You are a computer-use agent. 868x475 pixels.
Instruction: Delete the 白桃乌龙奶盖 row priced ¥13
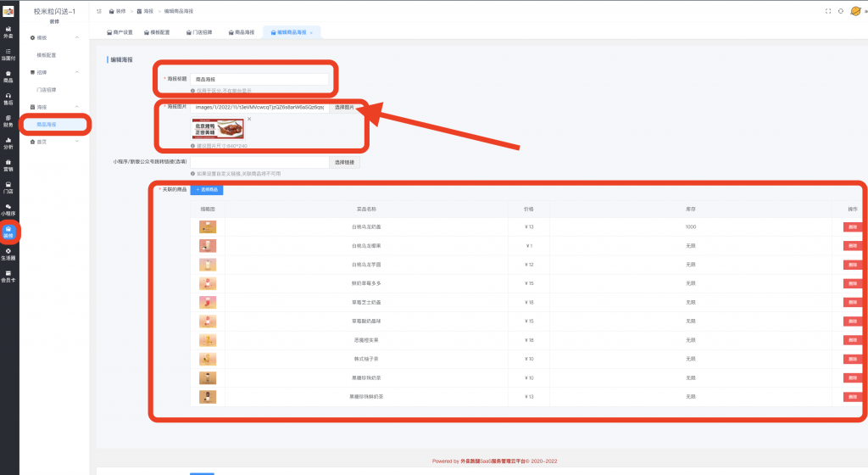[851, 226]
